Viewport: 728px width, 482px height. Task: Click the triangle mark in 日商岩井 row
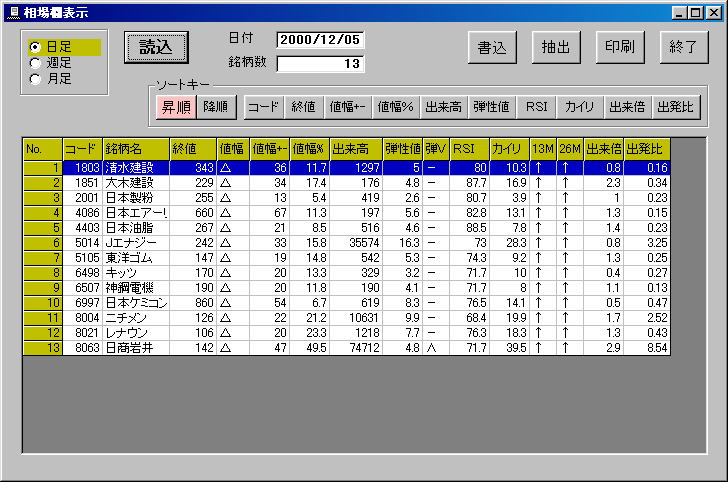[x=226, y=348]
